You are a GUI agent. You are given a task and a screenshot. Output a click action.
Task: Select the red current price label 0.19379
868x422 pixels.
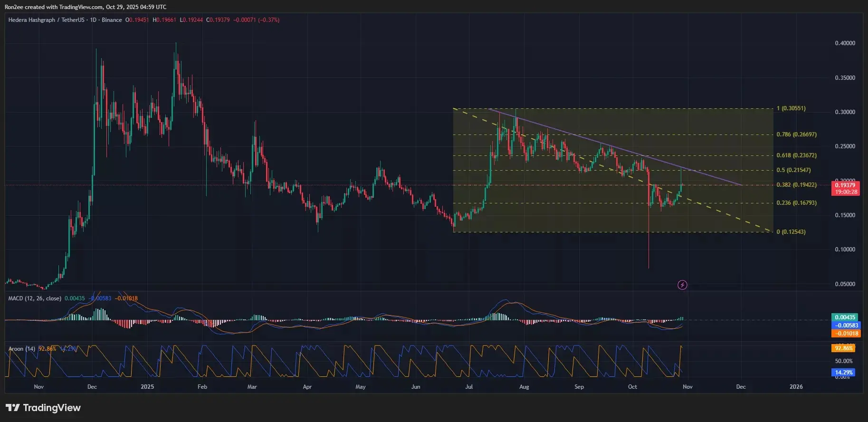pyautogui.click(x=846, y=185)
